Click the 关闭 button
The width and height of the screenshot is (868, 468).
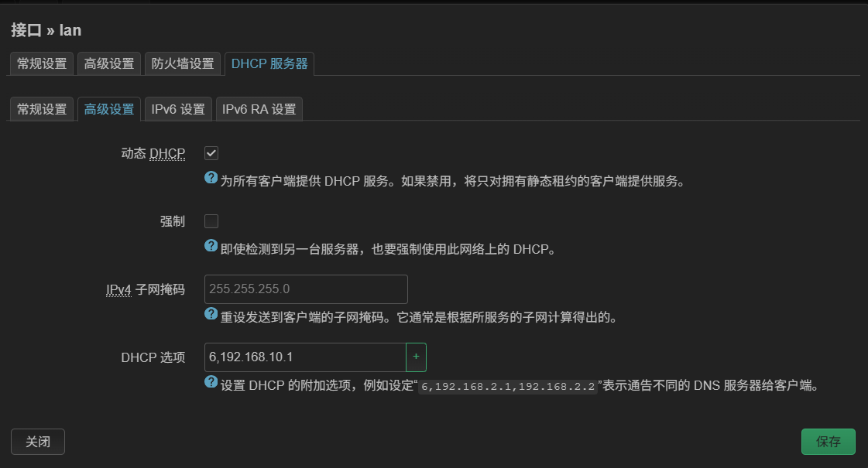click(x=38, y=442)
